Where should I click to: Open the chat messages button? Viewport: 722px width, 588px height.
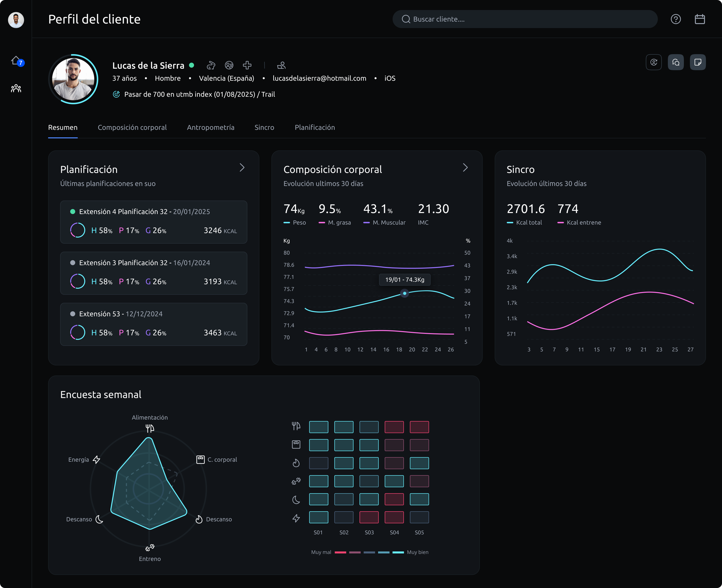click(676, 62)
